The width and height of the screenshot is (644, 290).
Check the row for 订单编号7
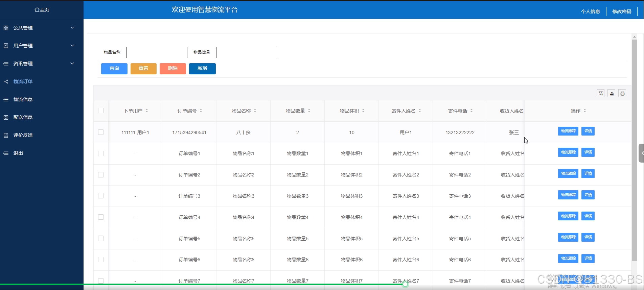pyautogui.click(x=101, y=281)
